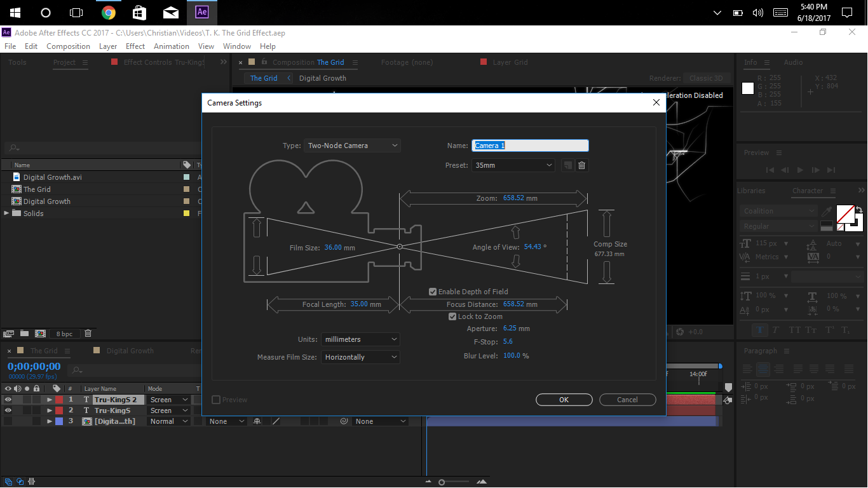Toggle All Caps in the Character panel
The width and height of the screenshot is (868, 488).
(x=794, y=330)
